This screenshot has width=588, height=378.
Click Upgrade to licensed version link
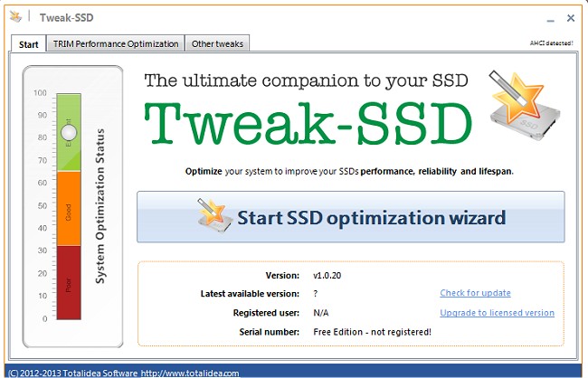pyautogui.click(x=497, y=313)
